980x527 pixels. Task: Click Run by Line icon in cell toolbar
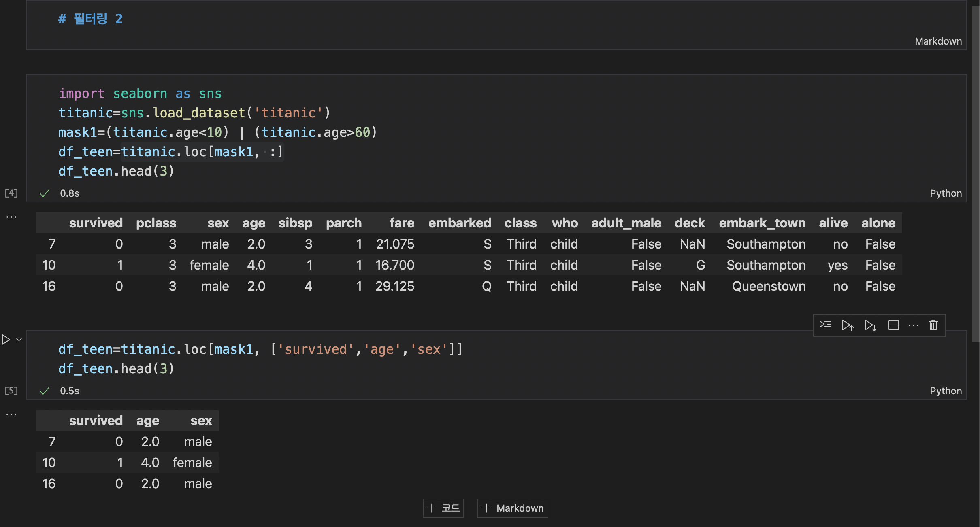pyautogui.click(x=825, y=325)
